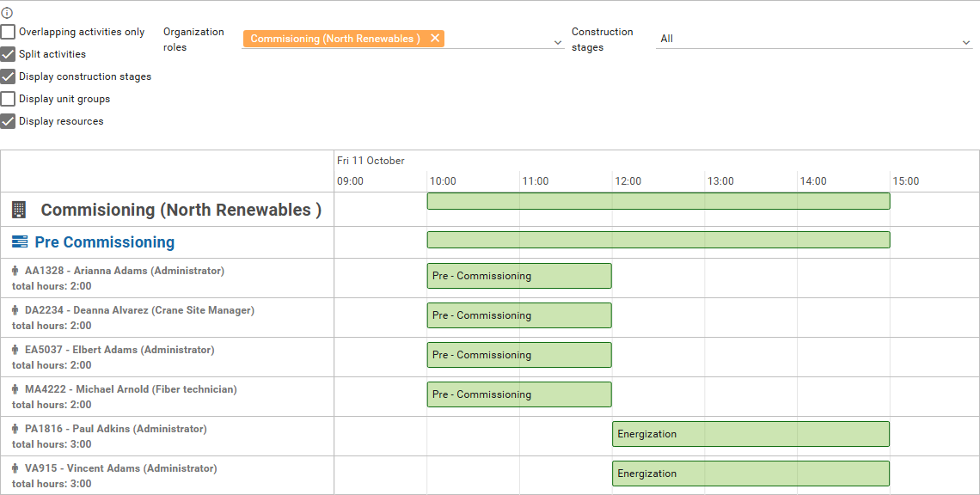The width and height of the screenshot is (980, 495).
Task: Click the 12:00 time header
Action: pyautogui.click(x=628, y=181)
